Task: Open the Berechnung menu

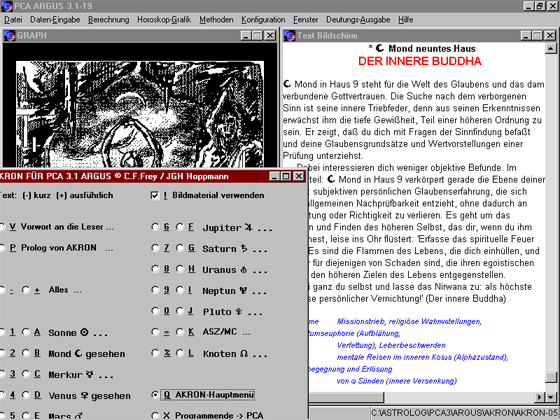Action: pyautogui.click(x=109, y=20)
